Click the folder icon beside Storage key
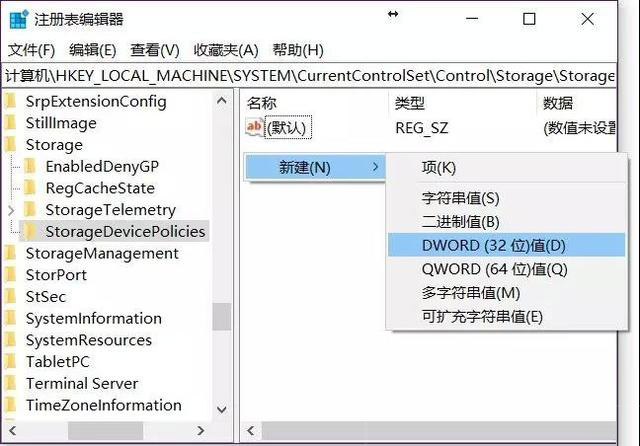 [11, 144]
